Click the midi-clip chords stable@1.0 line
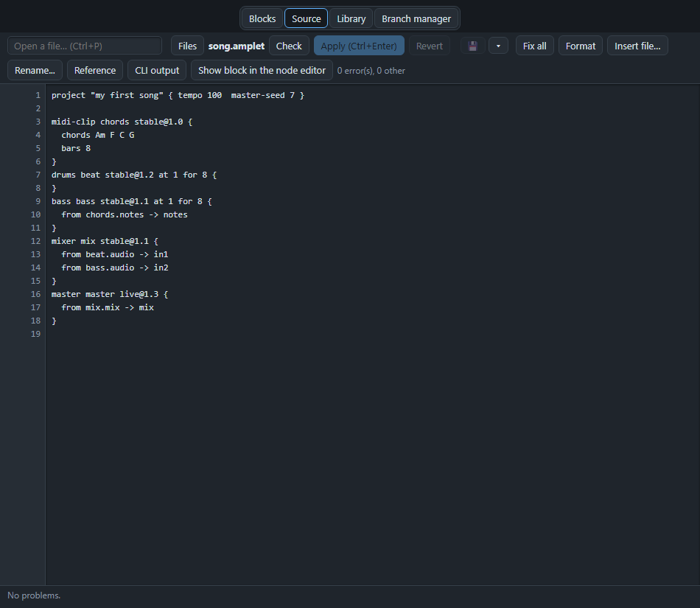 pos(122,122)
